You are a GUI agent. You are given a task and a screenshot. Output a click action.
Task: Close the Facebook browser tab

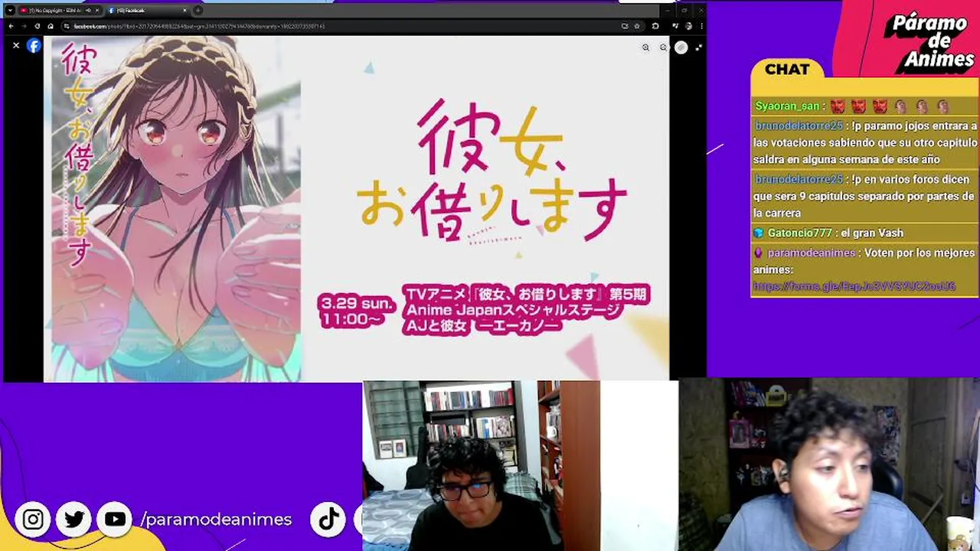click(x=185, y=11)
